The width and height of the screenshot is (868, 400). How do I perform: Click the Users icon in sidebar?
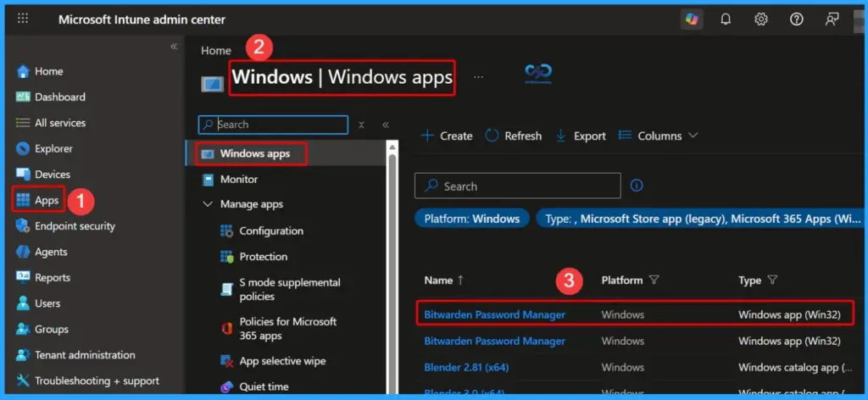[x=23, y=303]
